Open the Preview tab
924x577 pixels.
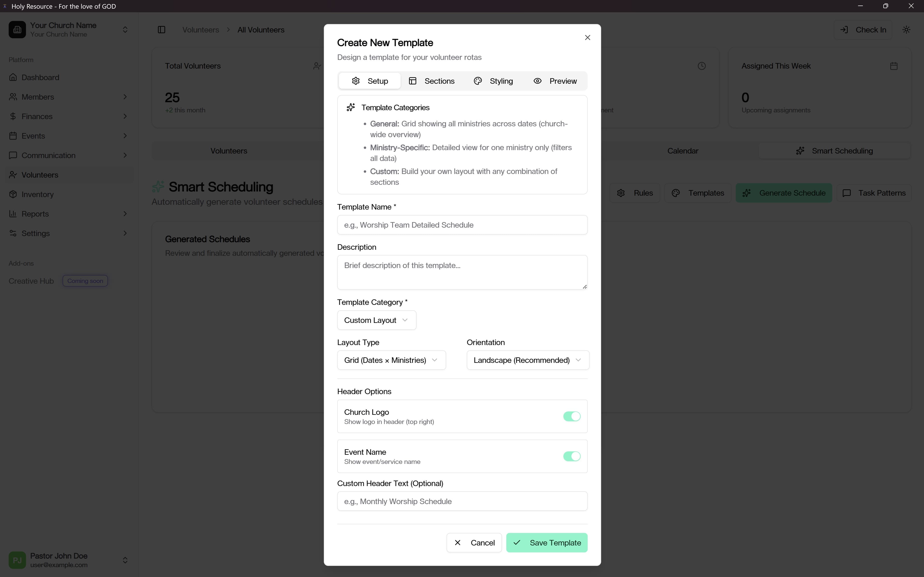555,81
